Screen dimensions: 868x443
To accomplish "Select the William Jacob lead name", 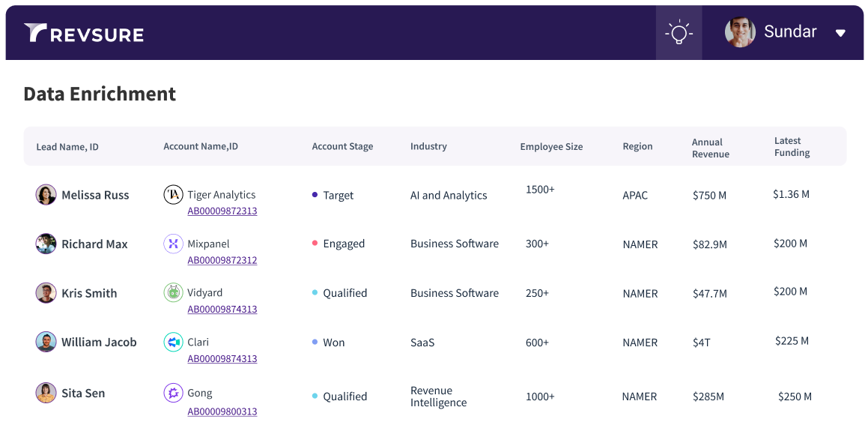I will tap(99, 343).
